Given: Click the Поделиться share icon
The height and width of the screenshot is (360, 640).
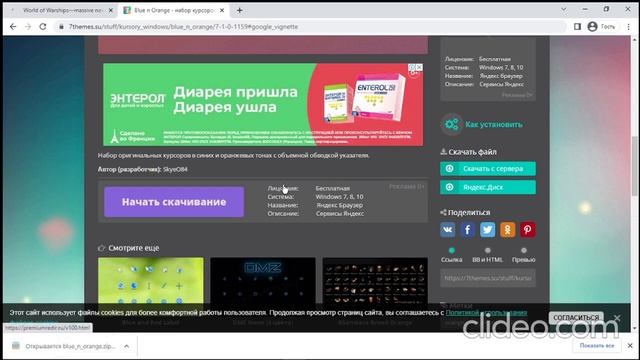Looking at the screenshot, I should tap(444, 212).
